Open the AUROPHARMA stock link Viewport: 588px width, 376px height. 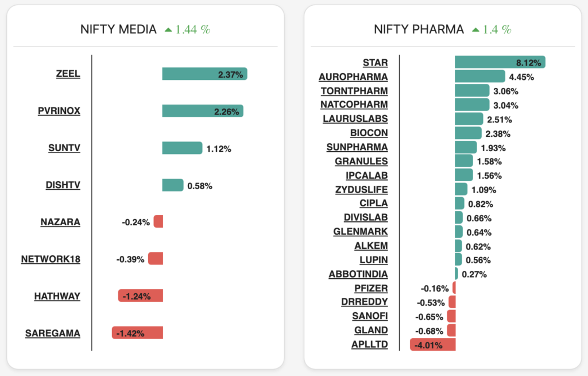click(x=353, y=76)
